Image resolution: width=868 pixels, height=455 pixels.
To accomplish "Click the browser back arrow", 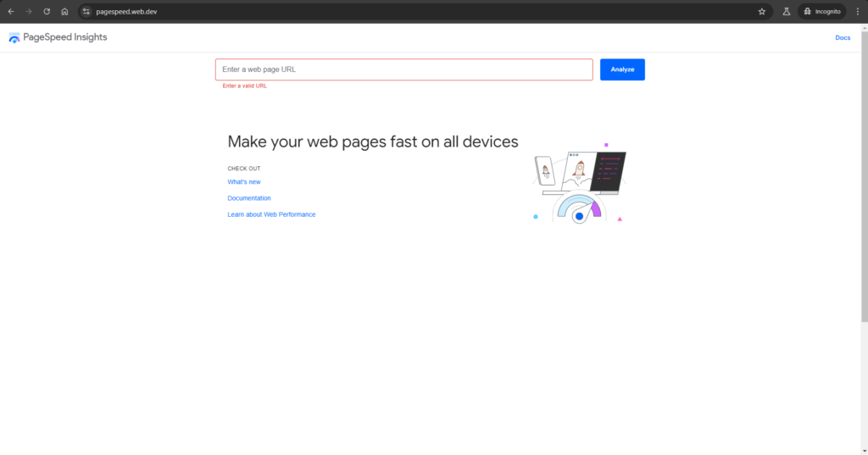I will [11, 12].
